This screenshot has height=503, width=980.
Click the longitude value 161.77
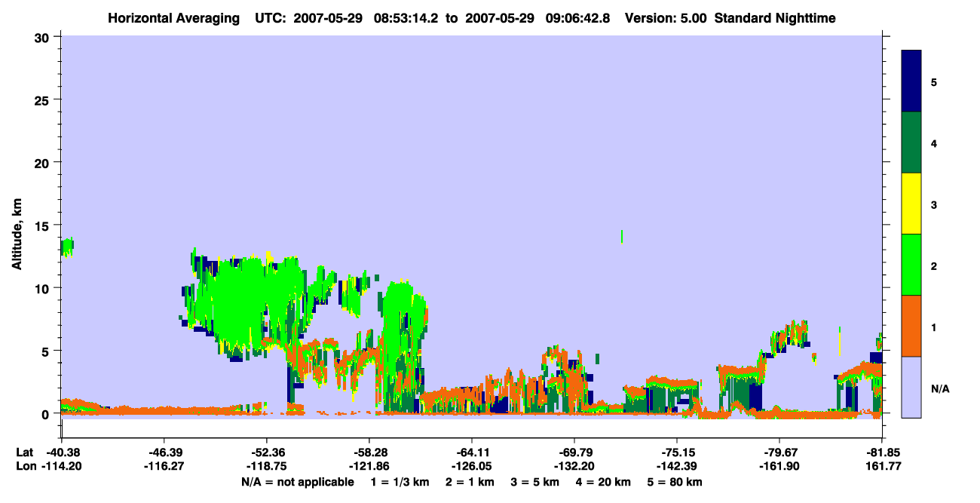[883, 466]
